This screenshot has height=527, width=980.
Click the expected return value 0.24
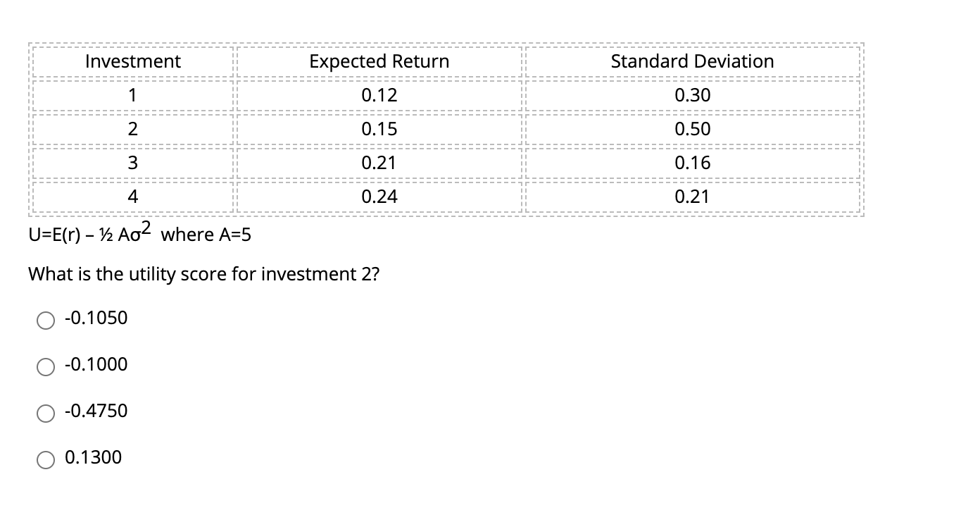[x=378, y=197]
